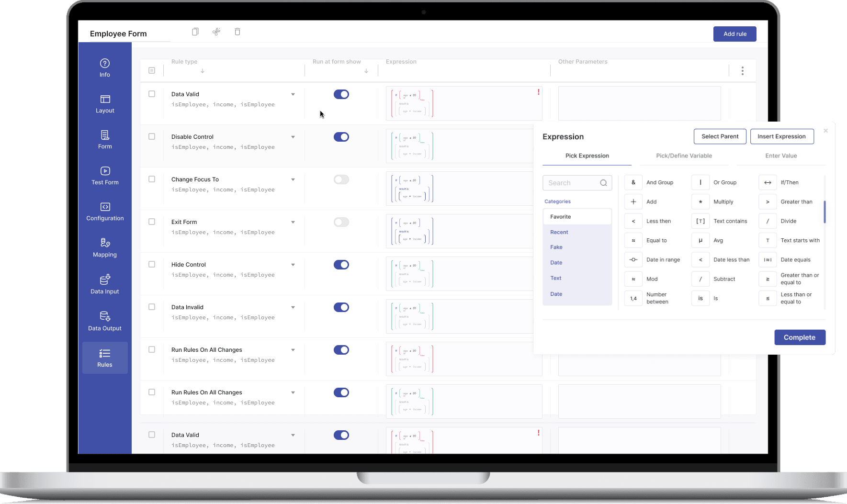847x504 pixels.
Task: Toggle the select-all rules header checkbox
Action: (152, 70)
